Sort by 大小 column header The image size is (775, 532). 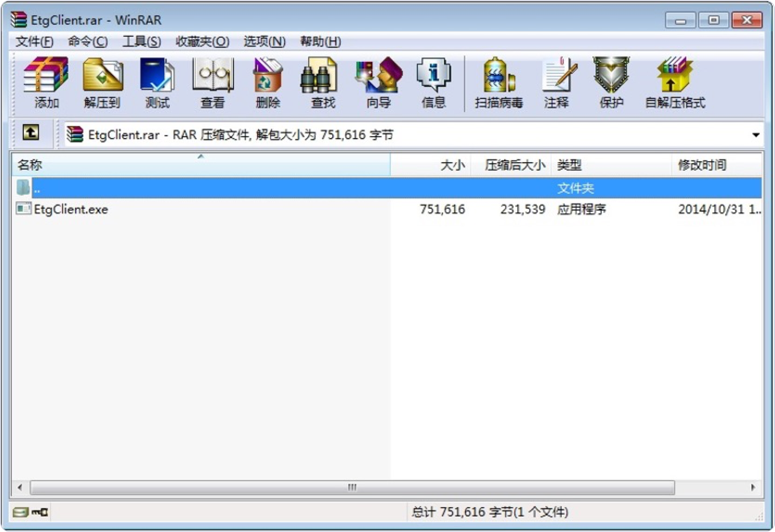coord(431,165)
